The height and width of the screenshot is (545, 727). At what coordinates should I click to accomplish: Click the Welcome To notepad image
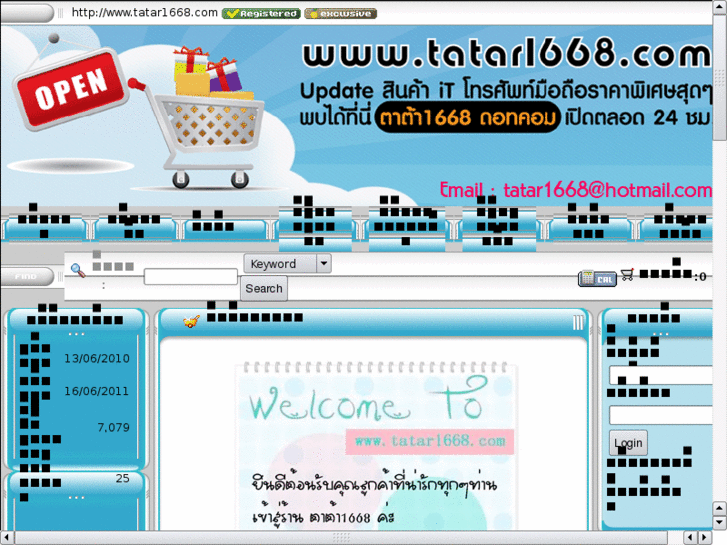[x=376, y=445]
